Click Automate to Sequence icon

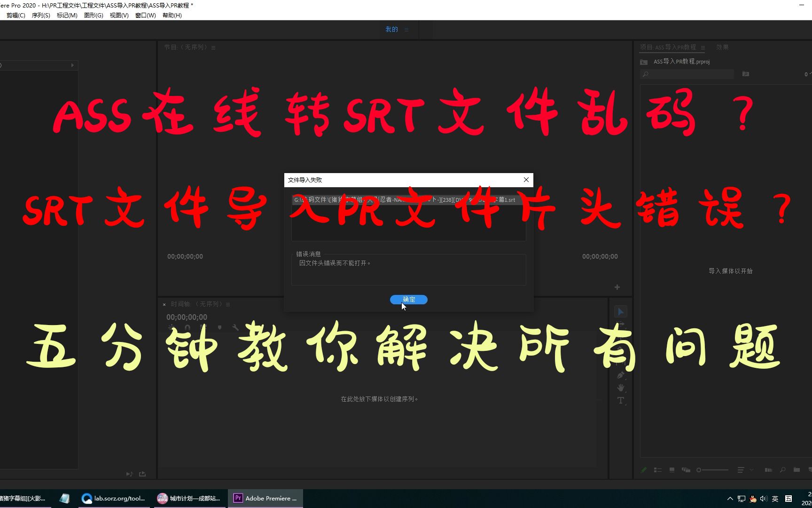[x=768, y=470]
